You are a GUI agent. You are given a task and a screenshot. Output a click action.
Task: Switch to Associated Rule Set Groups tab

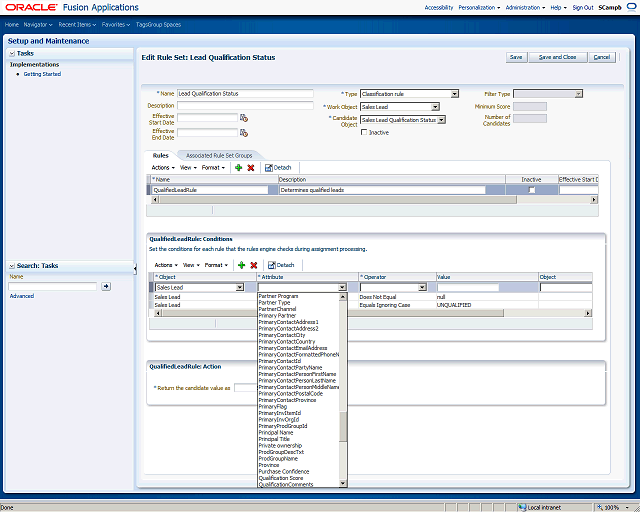point(219,156)
